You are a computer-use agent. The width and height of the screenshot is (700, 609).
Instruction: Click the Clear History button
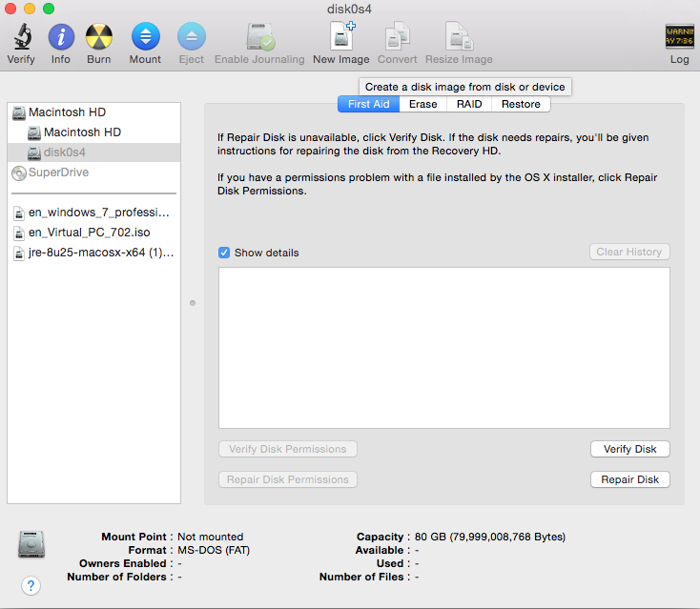[x=629, y=252]
